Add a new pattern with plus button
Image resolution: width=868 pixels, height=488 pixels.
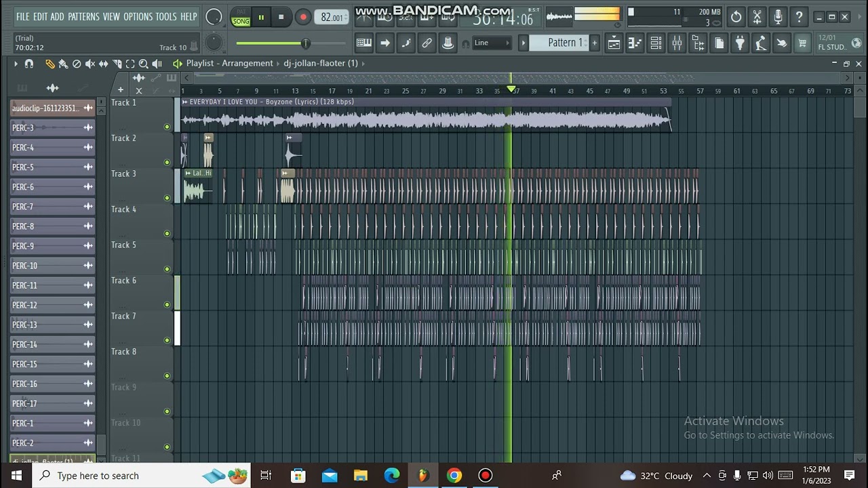coord(594,43)
